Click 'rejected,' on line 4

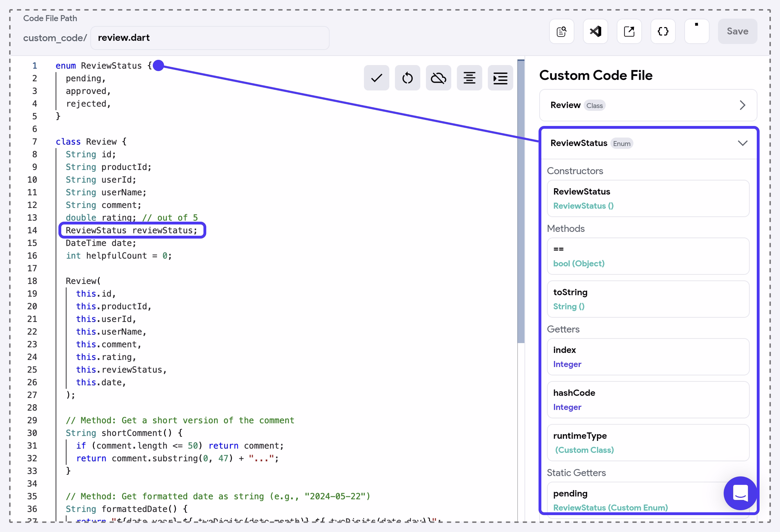[88, 104]
